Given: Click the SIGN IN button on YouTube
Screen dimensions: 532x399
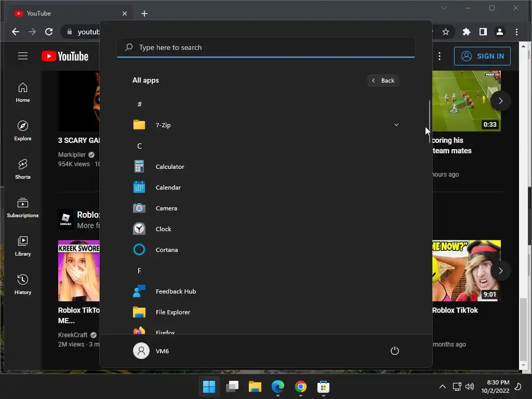Looking at the screenshot, I should coord(482,56).
